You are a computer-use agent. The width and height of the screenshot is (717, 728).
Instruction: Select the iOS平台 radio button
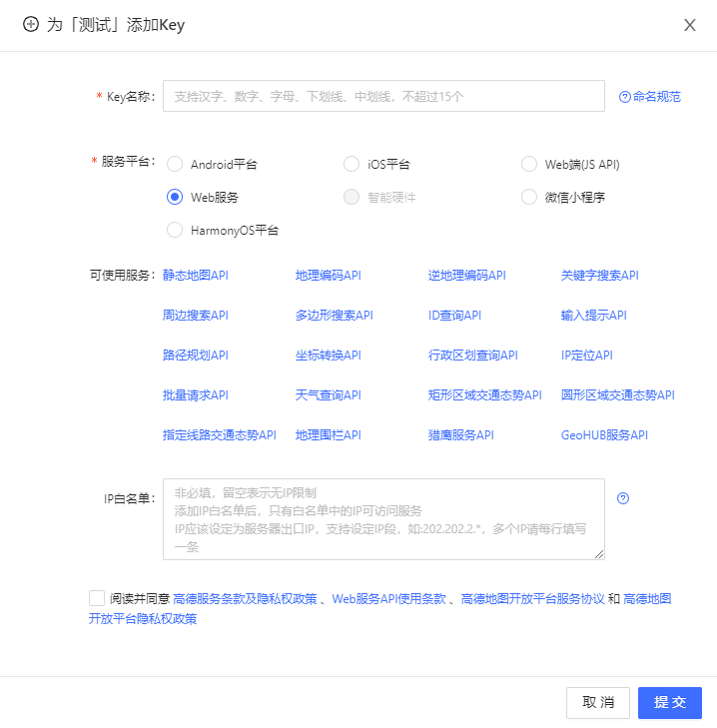click(352, 164)
